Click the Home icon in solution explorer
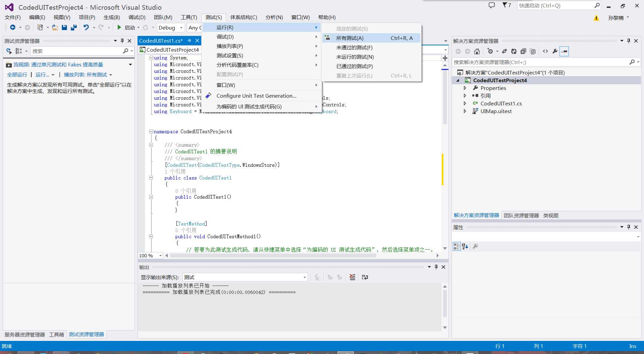The height and width of the screenshot is (354, 644). tap(477, 51)
